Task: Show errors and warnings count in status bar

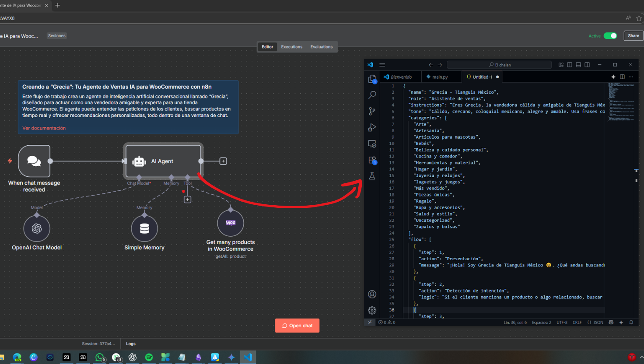Action: pos(387,322)
